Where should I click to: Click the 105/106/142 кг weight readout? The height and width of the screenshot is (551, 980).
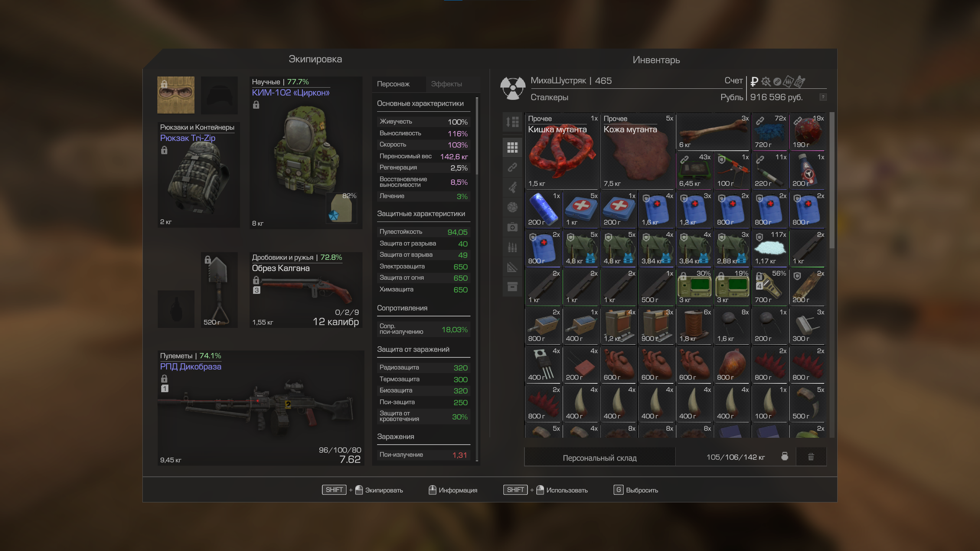[735, 457]
